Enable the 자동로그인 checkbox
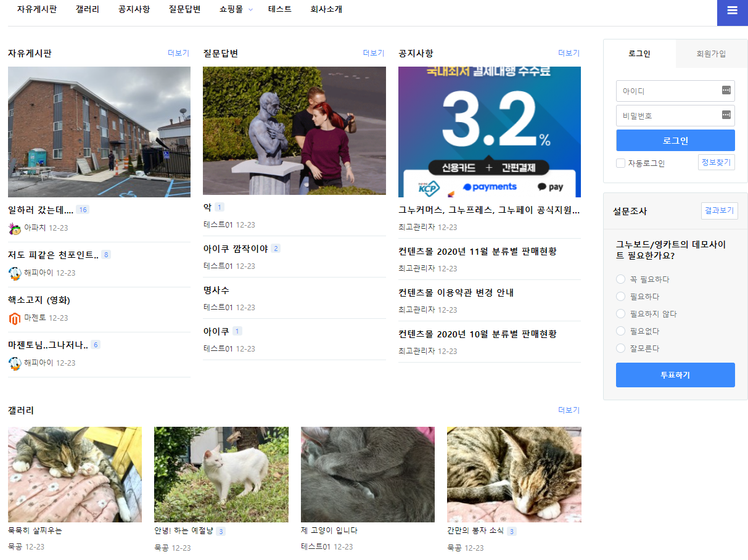Viewport: 748px width, 560px height. 620,163
